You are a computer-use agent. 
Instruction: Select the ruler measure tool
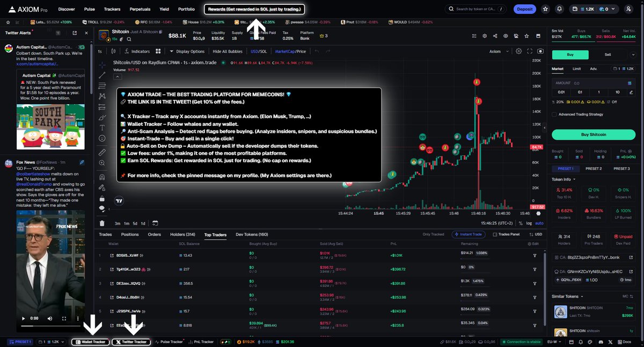pos(102,153)
